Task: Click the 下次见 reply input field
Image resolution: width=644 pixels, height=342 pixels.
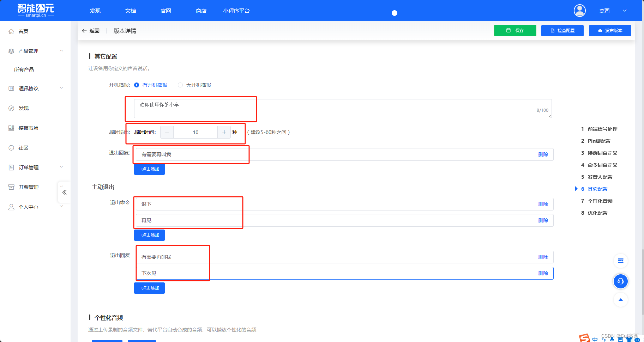Action: (x=345, y=273)
